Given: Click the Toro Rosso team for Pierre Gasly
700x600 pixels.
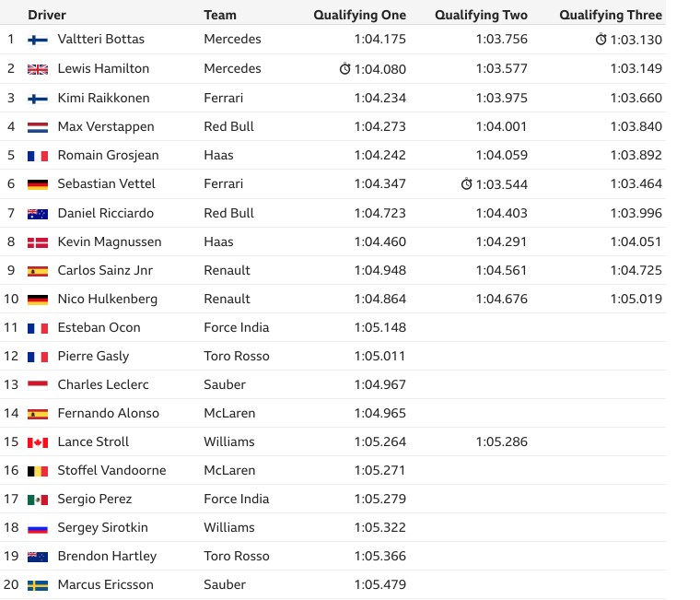Looking at the screenshot, I should (x=237, y=356).
